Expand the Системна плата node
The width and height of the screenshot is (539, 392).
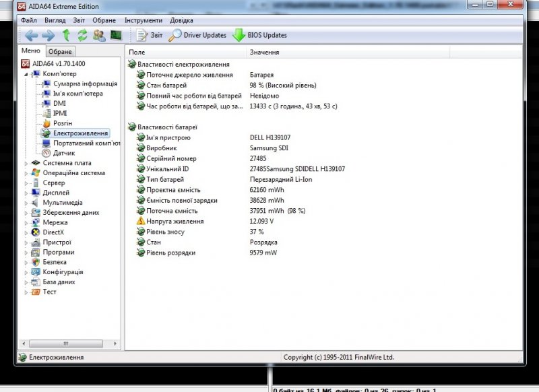click(x=27, y=163)
